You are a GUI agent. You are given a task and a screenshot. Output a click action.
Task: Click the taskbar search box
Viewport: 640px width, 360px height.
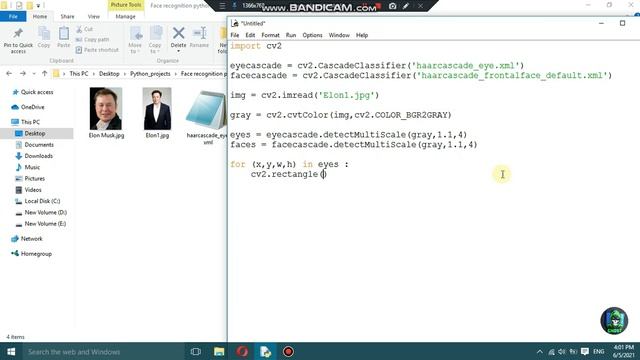104,351
